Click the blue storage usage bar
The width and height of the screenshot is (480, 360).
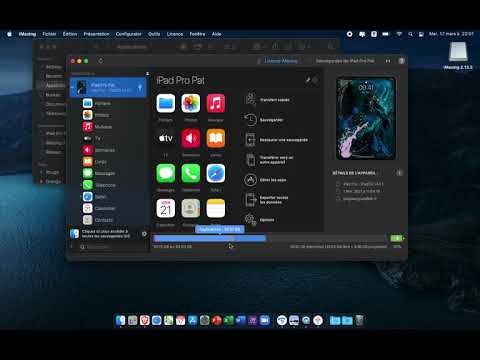[x=210, y=238]
